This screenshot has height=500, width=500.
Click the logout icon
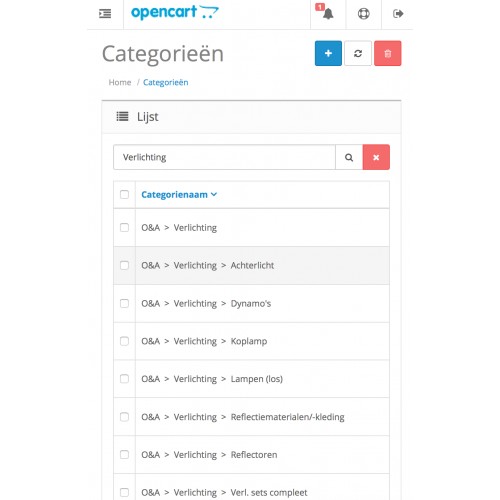(x=398, y=14)
